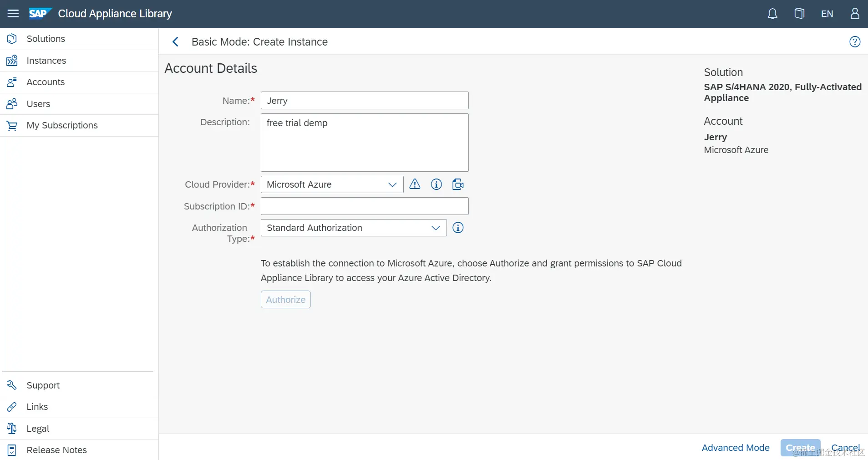Click the Accounts sidebar icon
This screenshot has width=868, height=460.
pos(12,82)
